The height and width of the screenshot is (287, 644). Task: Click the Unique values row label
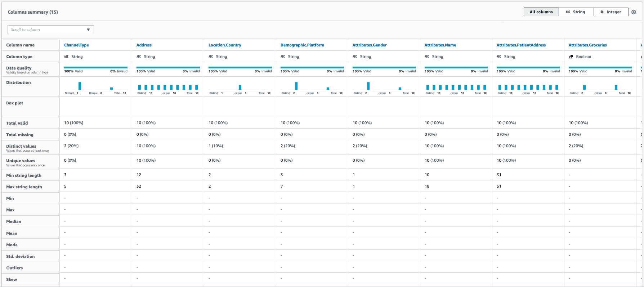21,161
